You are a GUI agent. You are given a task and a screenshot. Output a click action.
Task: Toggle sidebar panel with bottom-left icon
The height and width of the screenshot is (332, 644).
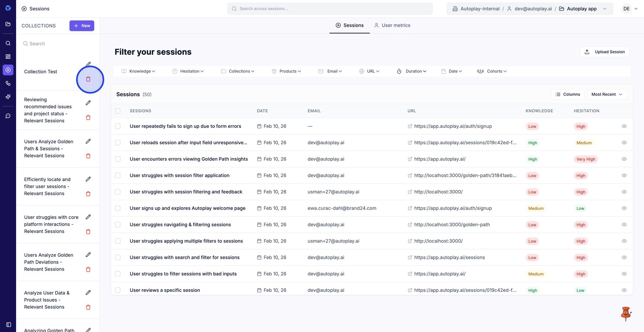[x=8, y=324]
